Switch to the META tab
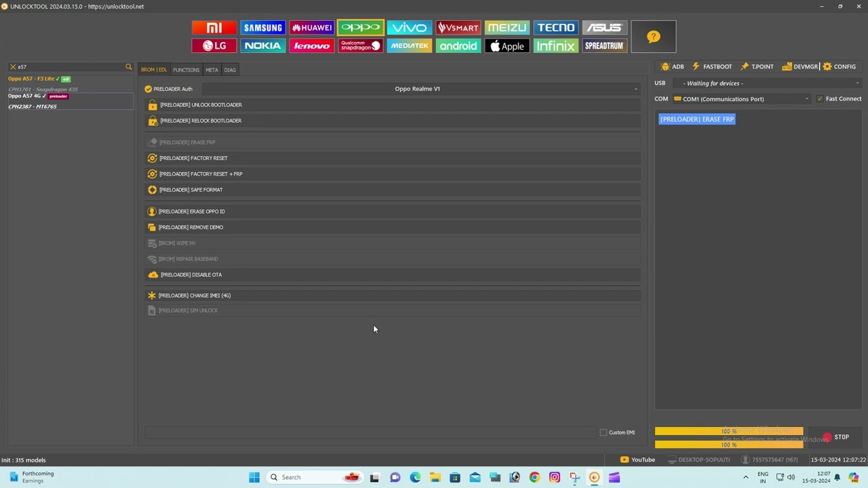This screenshot has width=868, height=488. pyautogui.click(x=212, y=70)
